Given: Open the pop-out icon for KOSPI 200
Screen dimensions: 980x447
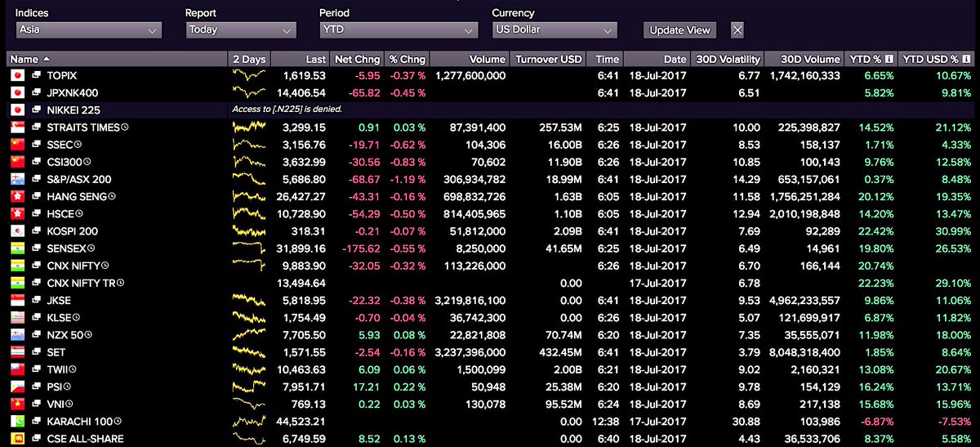Looking at the screenshot, I should pyautogui.click(x=37, y=230).
